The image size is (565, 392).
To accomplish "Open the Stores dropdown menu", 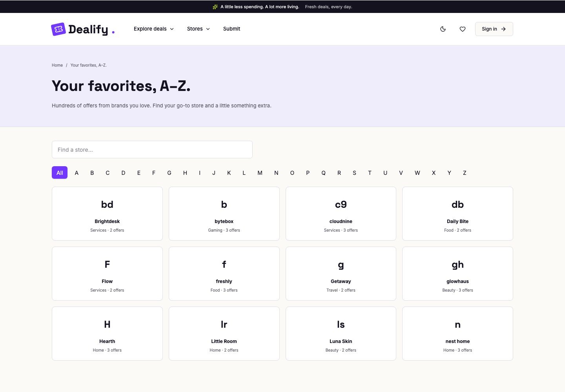I will click(199, 29).
